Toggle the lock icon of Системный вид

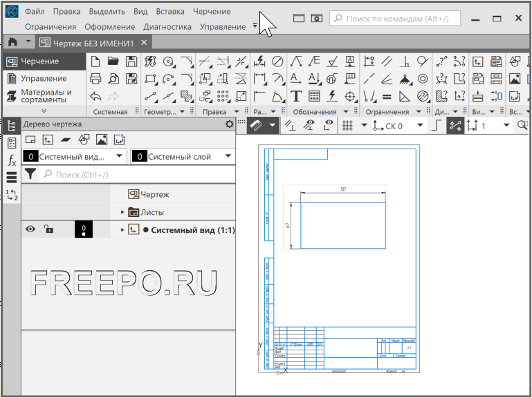48,229
